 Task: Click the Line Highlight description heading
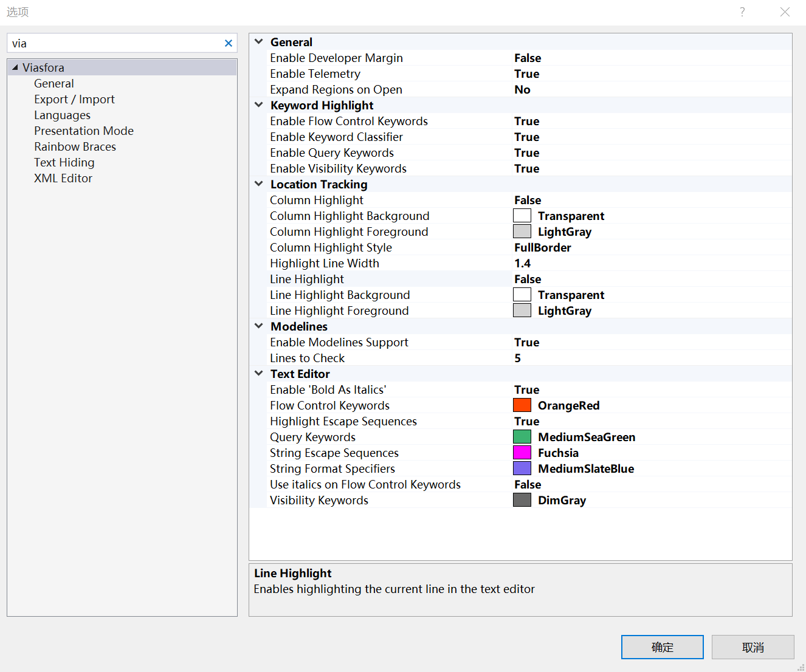(293, 573)
